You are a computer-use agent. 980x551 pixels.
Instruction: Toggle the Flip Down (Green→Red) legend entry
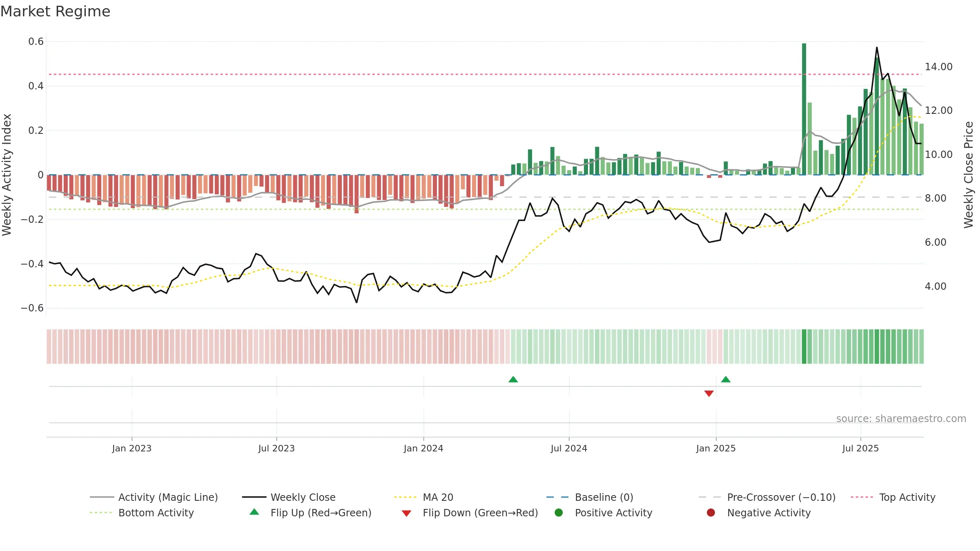(470, 513)
